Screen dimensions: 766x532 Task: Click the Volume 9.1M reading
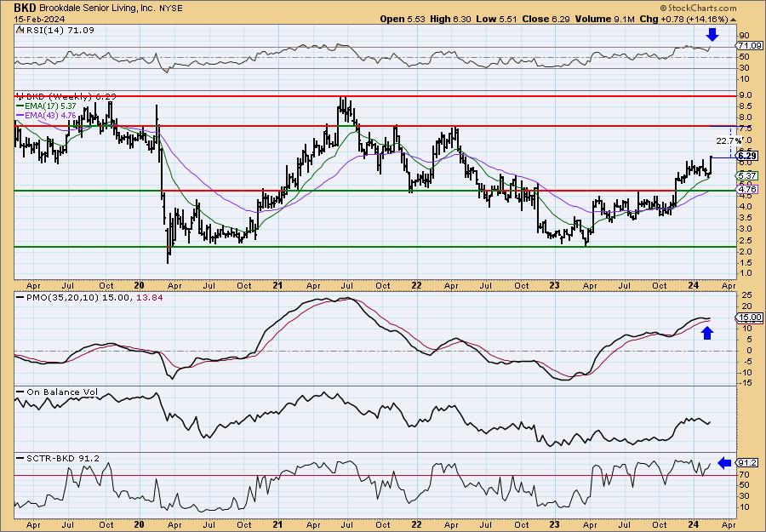605,19
